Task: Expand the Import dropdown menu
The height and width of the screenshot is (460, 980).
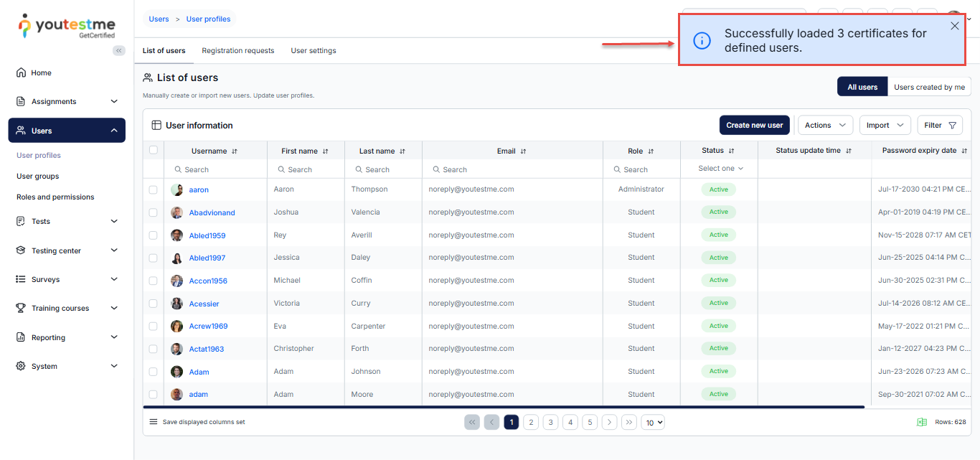Action: pyautogui.click(x=885, y=125)
